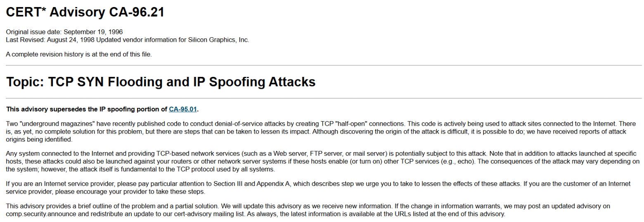Click the Topic: TCP SYN Flooding heading
The width and height of the screenshot is (644, 222).
(161, 82)
